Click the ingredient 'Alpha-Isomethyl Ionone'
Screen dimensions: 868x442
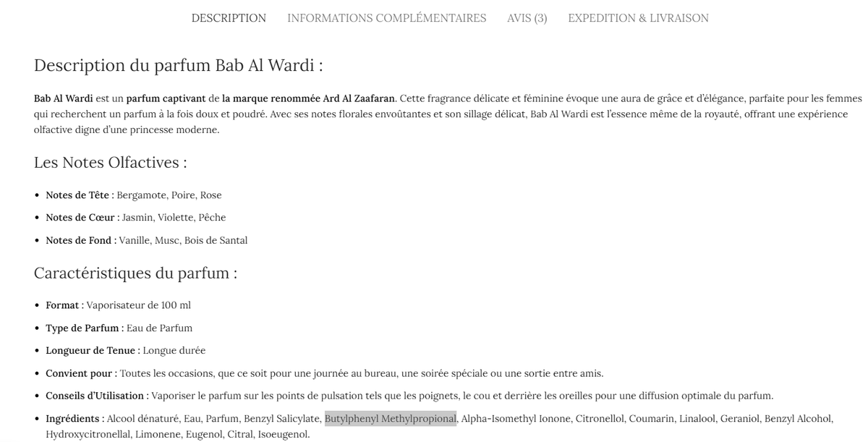(x=514, y=419)
